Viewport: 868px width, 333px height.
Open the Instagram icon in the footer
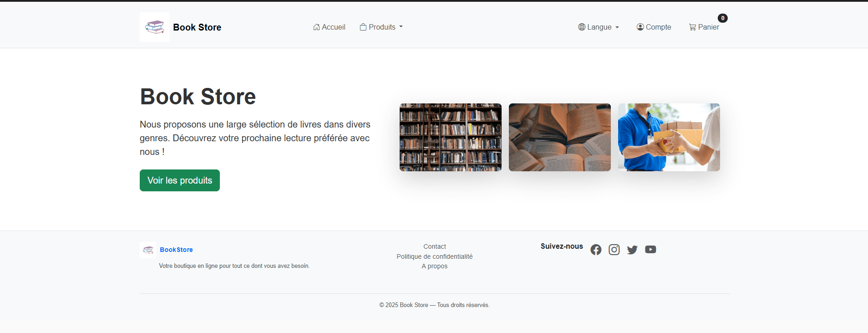[x=614, y=250]
